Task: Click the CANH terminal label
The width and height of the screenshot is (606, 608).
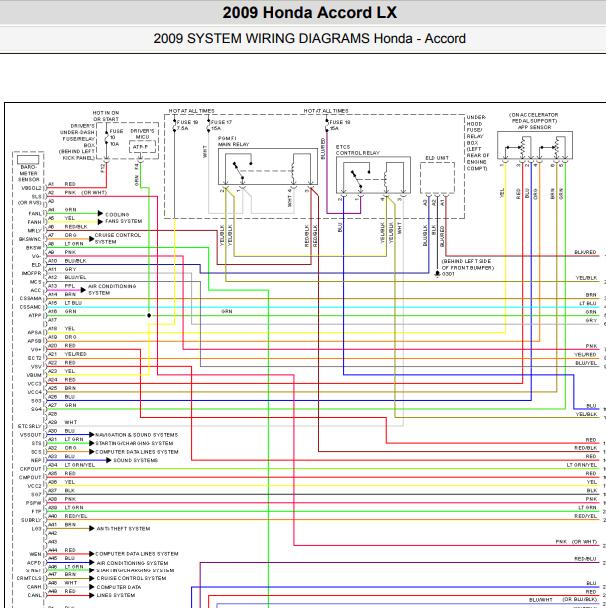Action: pyautogui.click(x=34, y=587)
